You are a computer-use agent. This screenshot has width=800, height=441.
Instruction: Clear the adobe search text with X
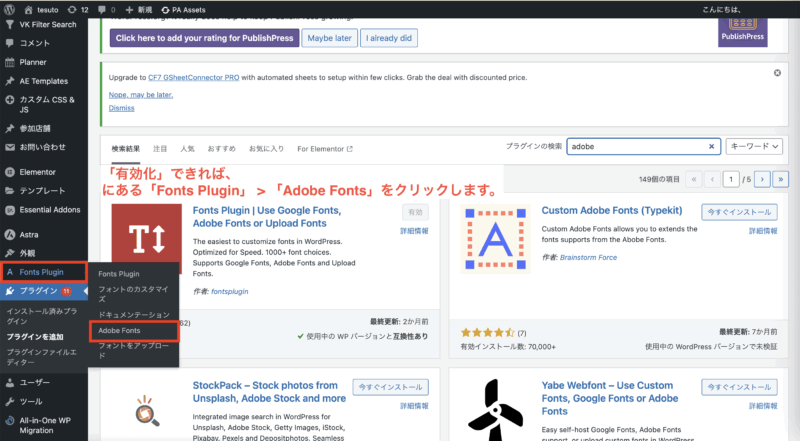pos(711,146)
